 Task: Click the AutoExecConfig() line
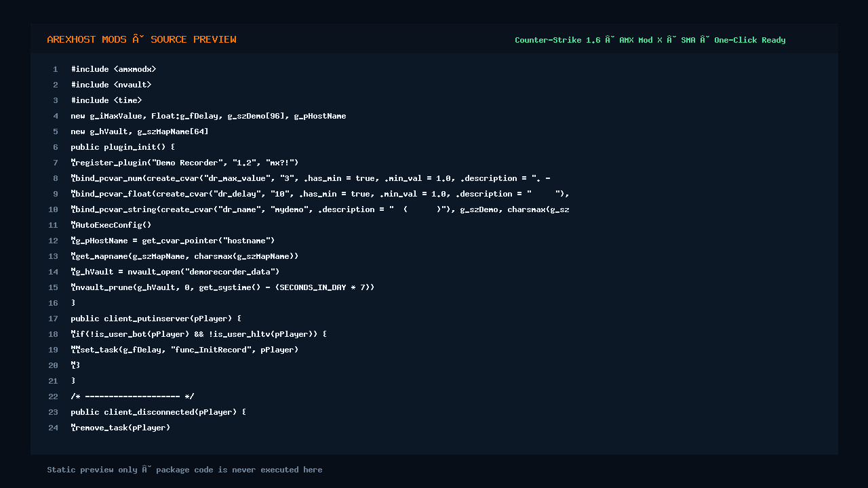pos(111,225)
